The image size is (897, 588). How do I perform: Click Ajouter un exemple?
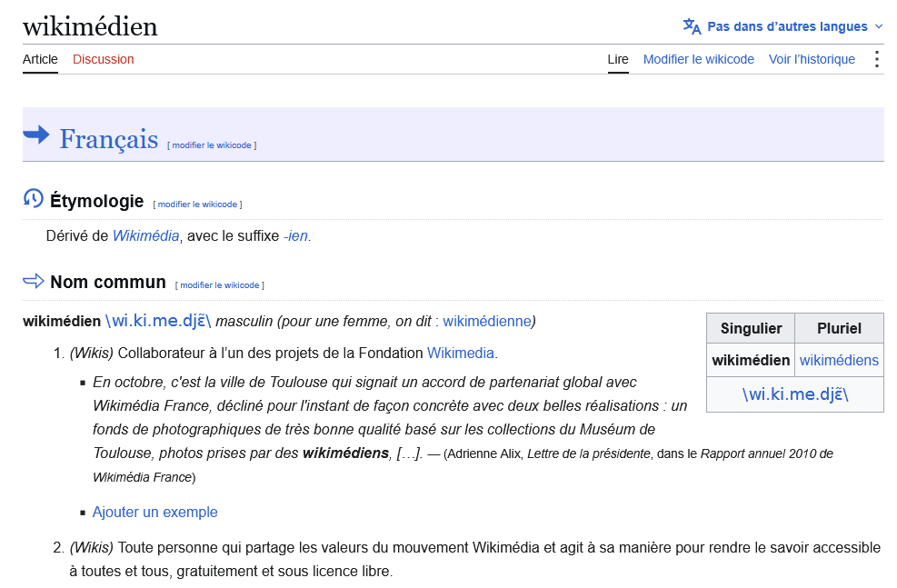point(155,512)
